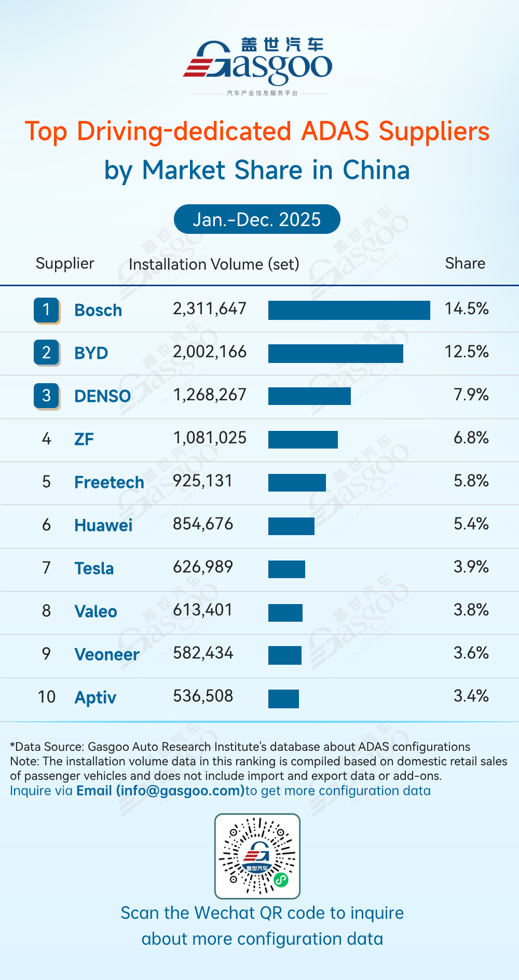Click the Installation Volume column header

tap(214, 264)
